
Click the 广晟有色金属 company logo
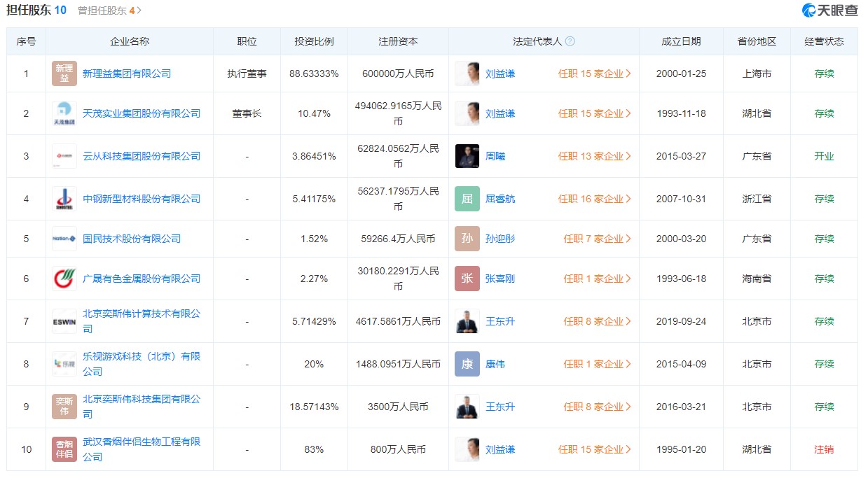[64, 279]
